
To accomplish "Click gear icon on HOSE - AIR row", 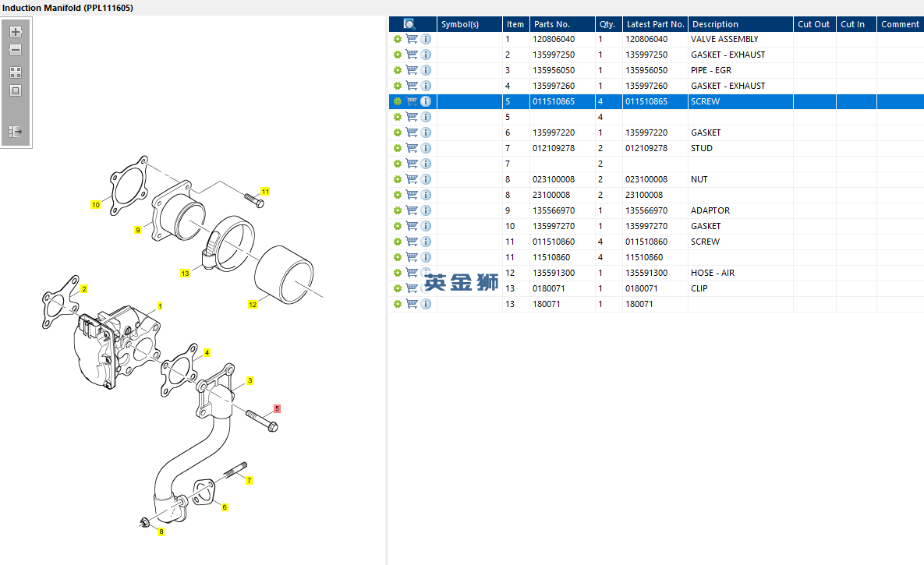I will click(398, 273).
